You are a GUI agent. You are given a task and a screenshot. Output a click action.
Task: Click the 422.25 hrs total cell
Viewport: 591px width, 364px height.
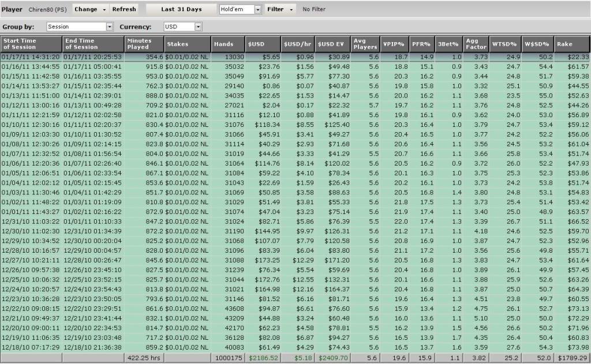pos(144,358)
